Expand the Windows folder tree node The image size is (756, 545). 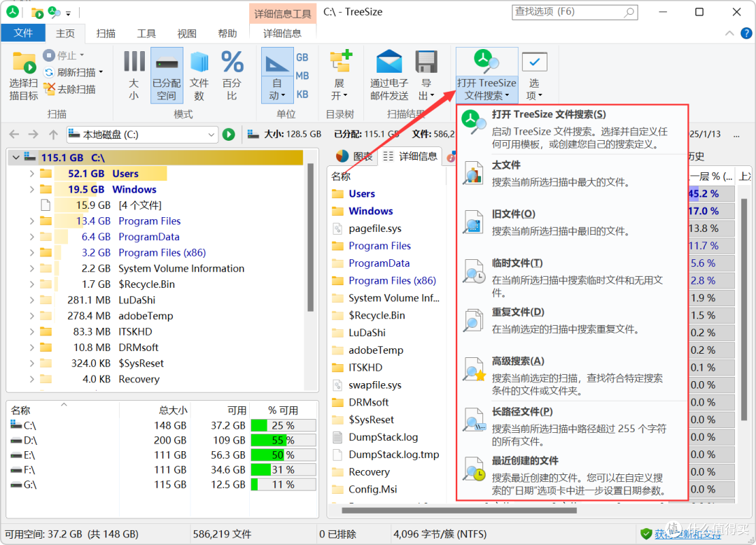pyautogui.click(x=31, y=189)
